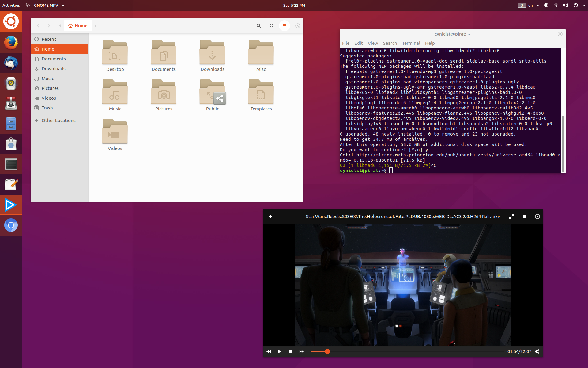
Task: Toggle grid view in the file manager
Action: pos(272,26)
